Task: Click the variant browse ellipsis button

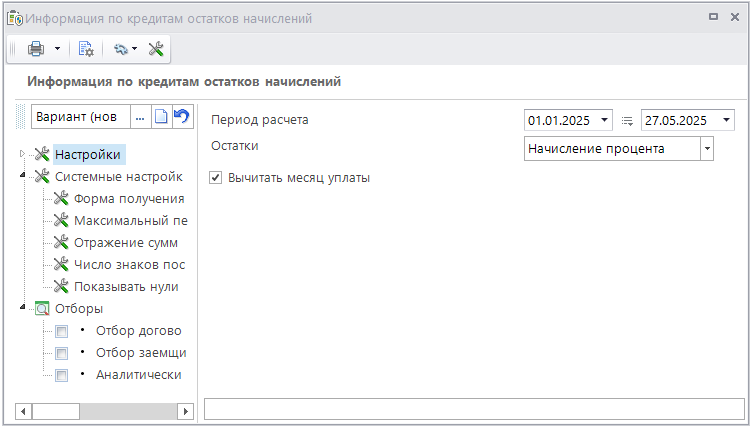Action: 140,117
